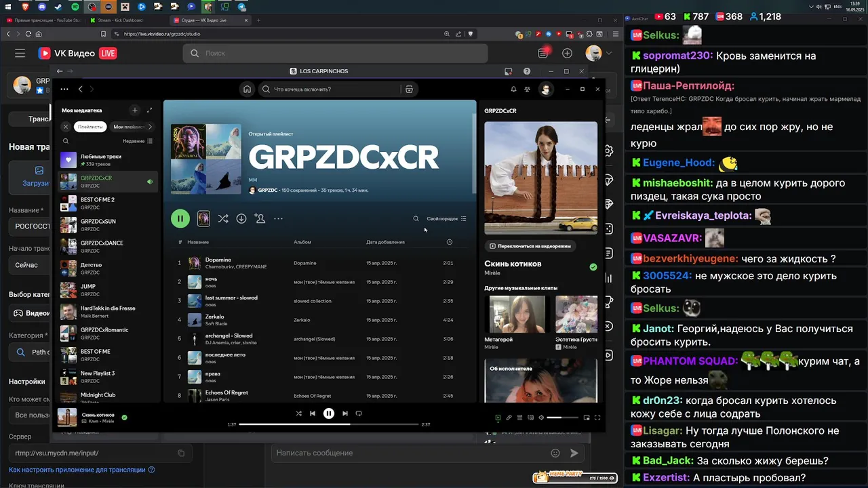Open GRPZDCxSUN playlist
This screenshot has height=488, width=868.
(x=108, y=225)
